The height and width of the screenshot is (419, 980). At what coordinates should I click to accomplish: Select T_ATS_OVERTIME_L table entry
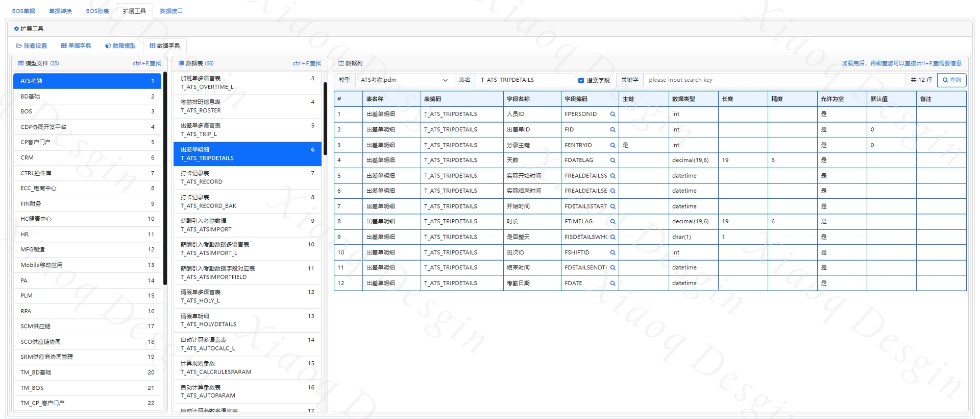click(248, 83)
